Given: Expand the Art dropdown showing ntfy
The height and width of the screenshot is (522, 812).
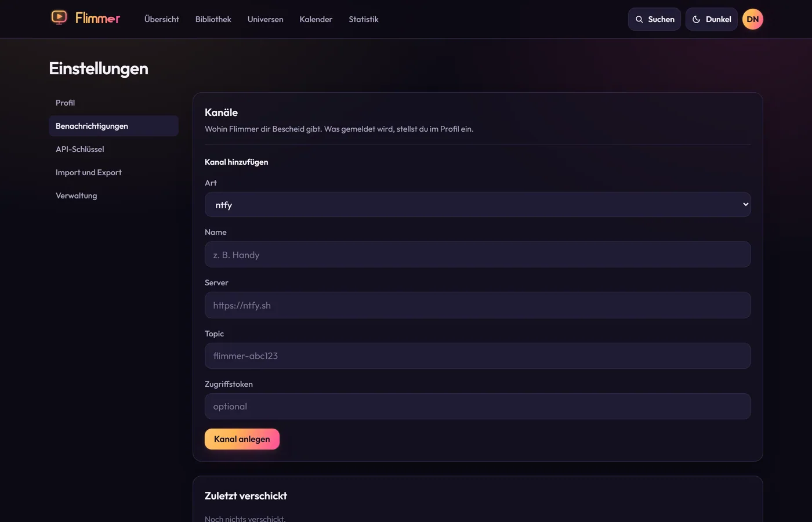Looking at the screenshot, I should point(478,205).
